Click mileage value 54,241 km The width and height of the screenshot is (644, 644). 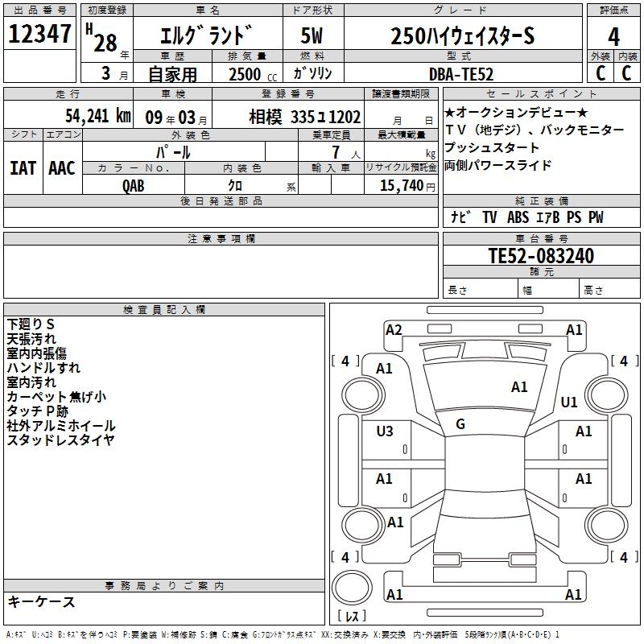click(x=98, y=116)
